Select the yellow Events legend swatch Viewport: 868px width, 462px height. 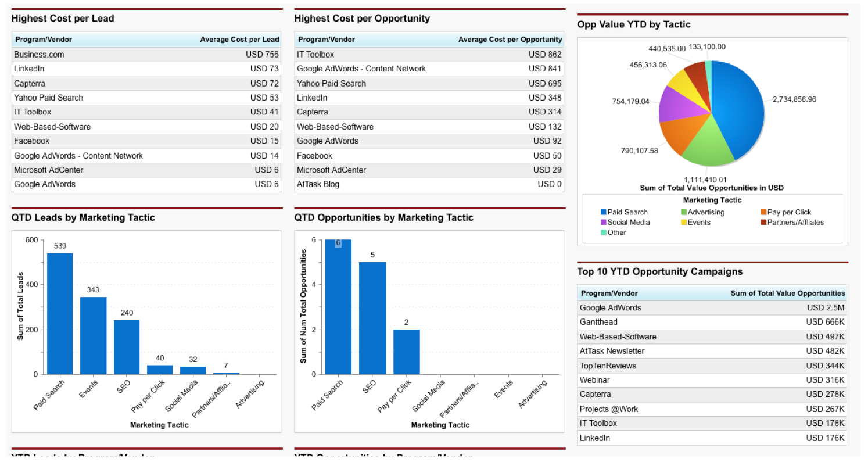click(x=684, y=222)
